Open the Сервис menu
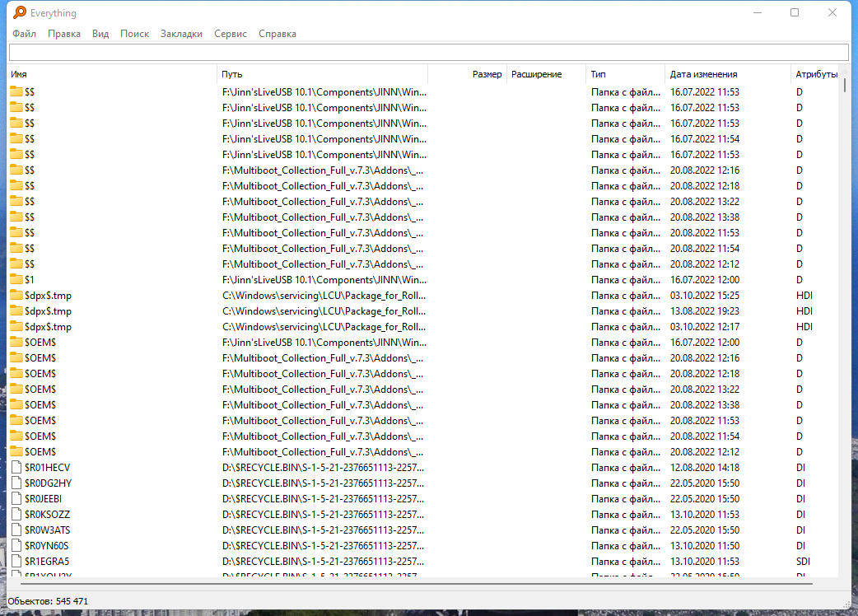Image resolution: width=858 pixels, height=616 pixels. tap(231, 34)
